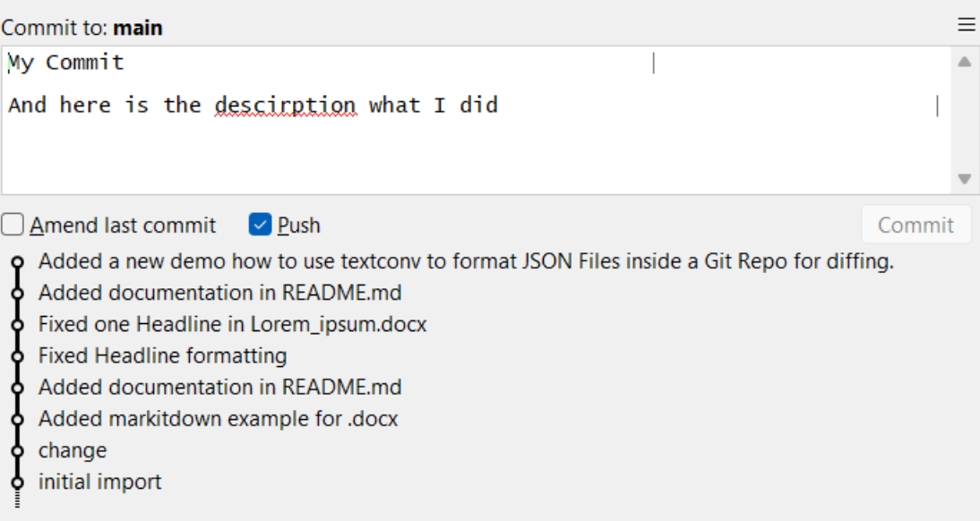Click the node beside "Added markitdown example for .docx"
Image resolution: width=980 pixels, height=521 pixels.
coord(16,418)
